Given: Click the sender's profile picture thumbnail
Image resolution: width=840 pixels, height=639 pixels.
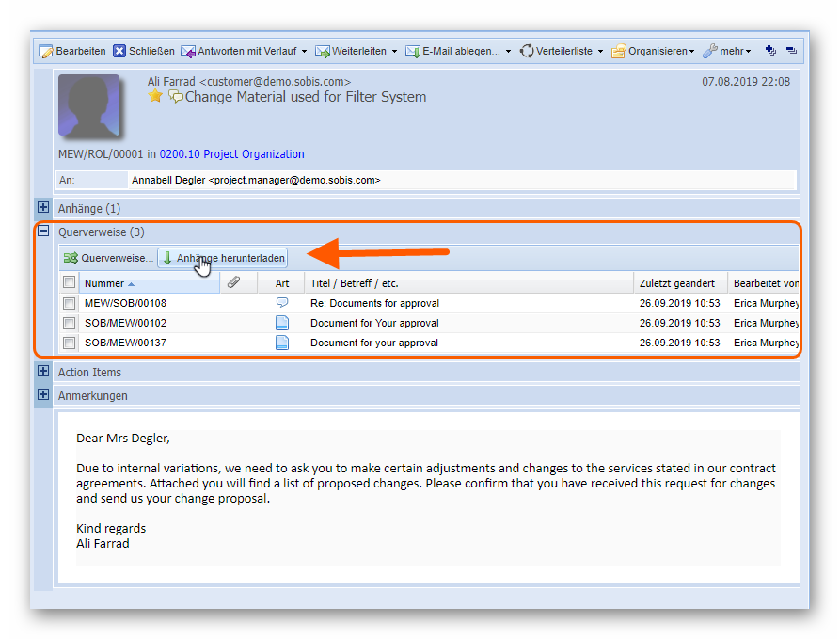Looking at the screenshot, I should point(89,106).
